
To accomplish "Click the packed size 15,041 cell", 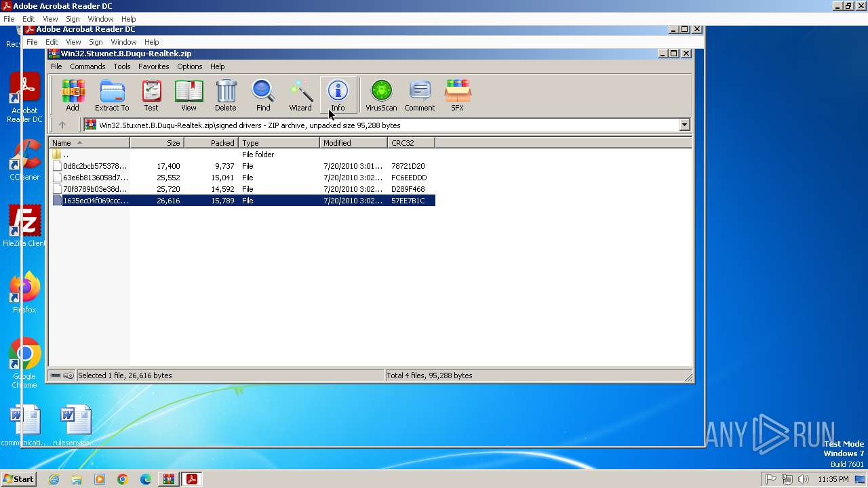I will 222,178.
